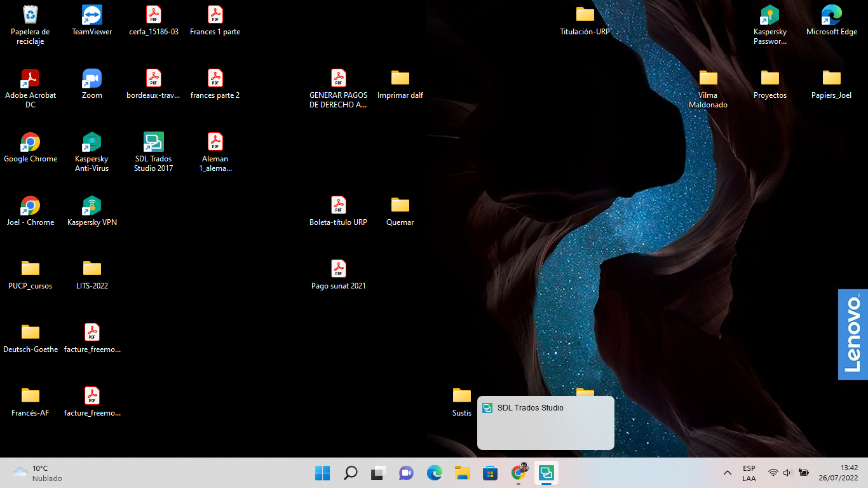Image resolution: width=868 pixels, height=488 pixels.
Task: Expand hidden icons with the tray chevron
Action: coord(727,473)
